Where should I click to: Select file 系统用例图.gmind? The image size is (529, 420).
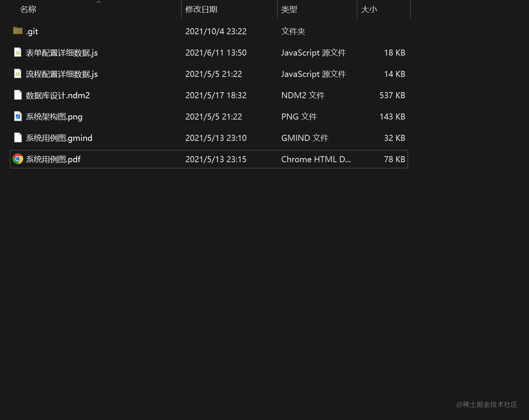(x=59, y=138)
